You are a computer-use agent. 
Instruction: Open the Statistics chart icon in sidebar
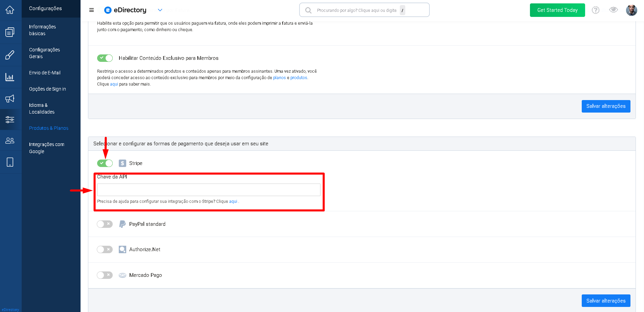coord(10,77)
